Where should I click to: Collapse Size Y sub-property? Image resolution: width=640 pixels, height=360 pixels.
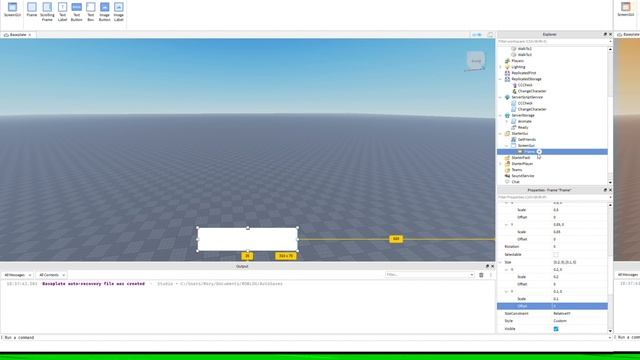click(507, 292)
